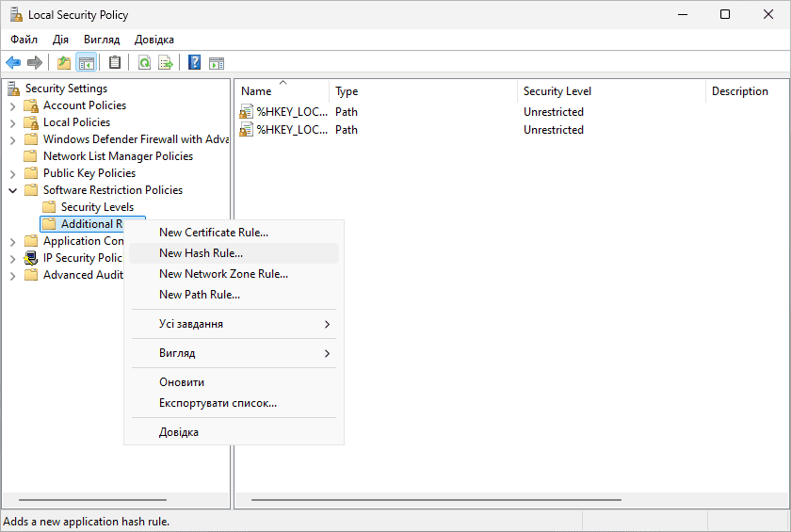
Task: Click the Show/Hide Action Pane icon
Action: click(x=217, y=63)
